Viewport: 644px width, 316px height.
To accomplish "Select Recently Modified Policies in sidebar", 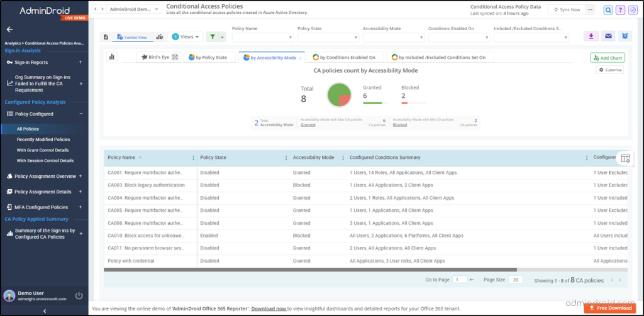I will [x=43, y=139].
